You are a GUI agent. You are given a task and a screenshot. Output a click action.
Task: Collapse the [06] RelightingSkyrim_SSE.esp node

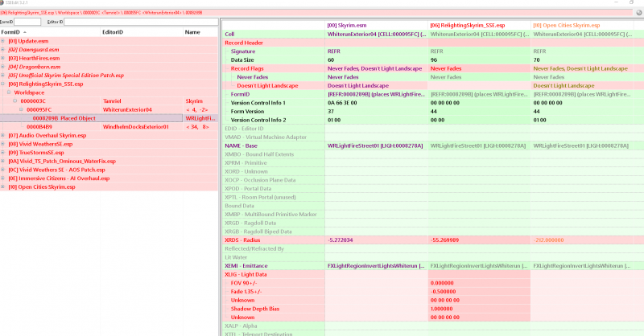[x=2, y=84]
